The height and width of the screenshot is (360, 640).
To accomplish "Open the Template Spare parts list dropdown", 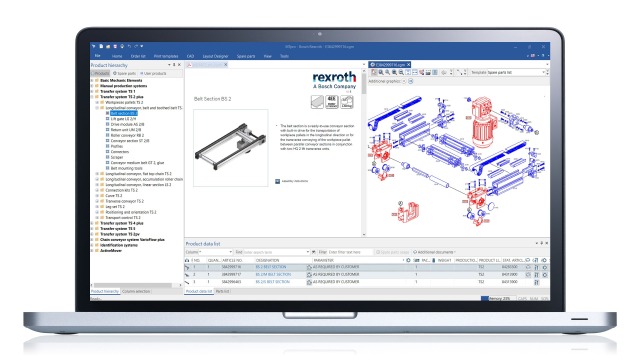I will click(x=507, y=72).
